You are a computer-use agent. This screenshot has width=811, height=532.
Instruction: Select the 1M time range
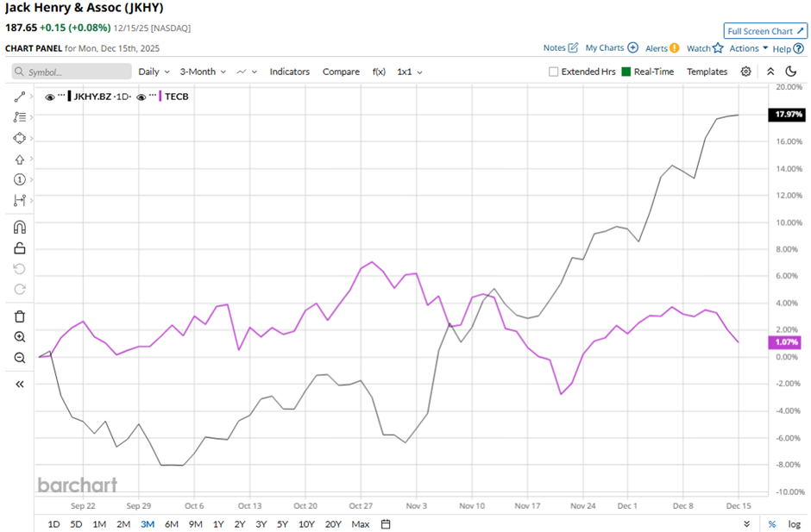point(99,524)
